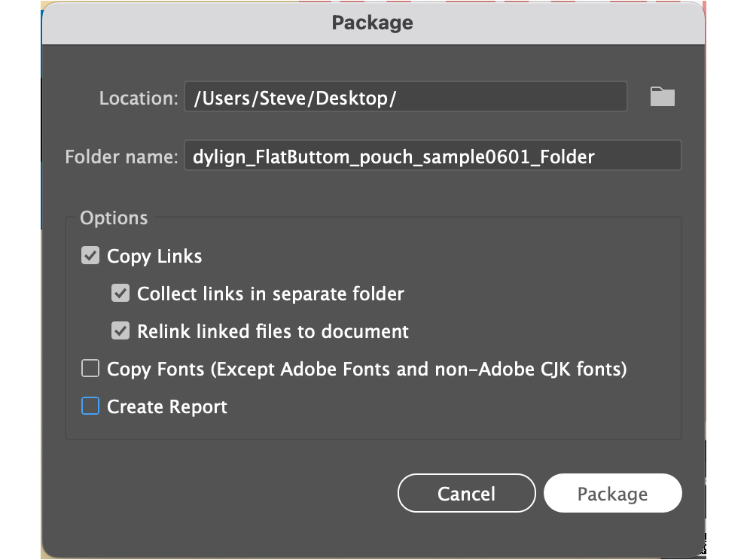
Task: Toggle Relink linked files to document
Action: [x=120, y=331]
